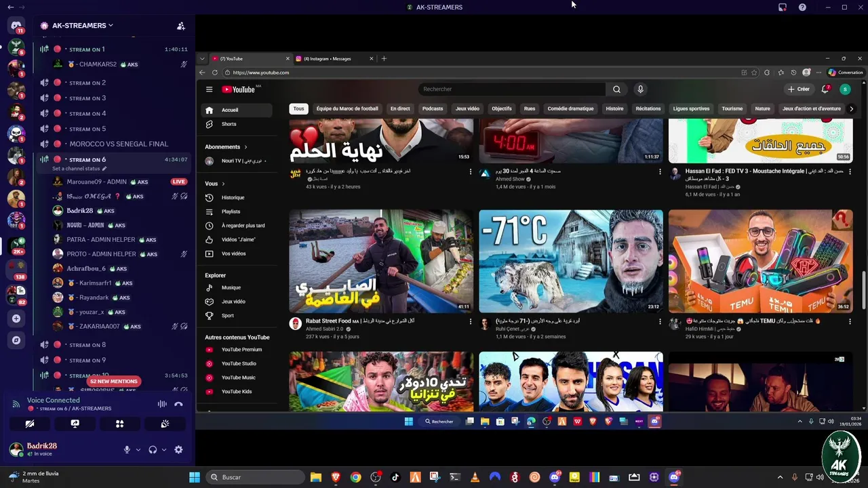Select the Jeux vidéo filter chip
868x488 pixels.
[467, 108]
